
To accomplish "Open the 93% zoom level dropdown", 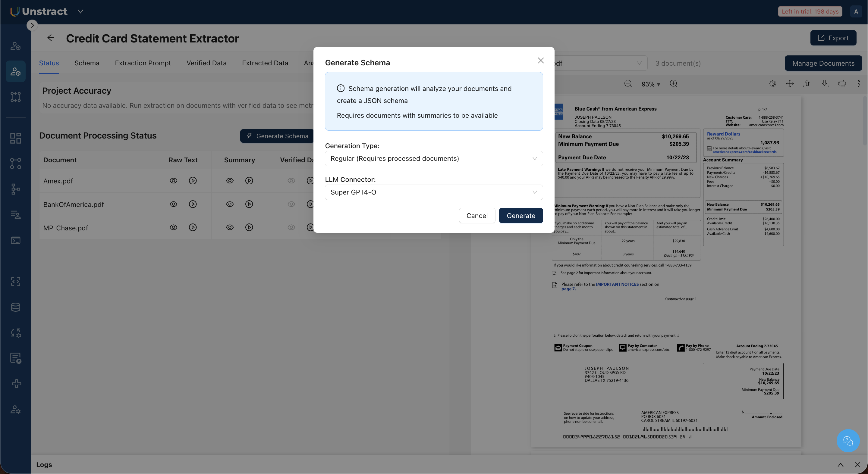I will coord(650,84).
